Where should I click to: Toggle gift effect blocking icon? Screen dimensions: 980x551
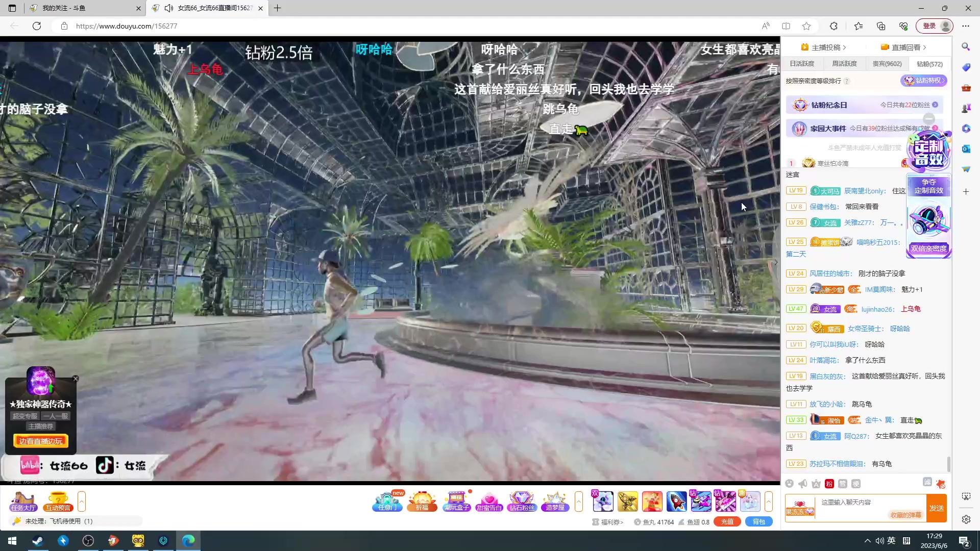click(941, 484)
